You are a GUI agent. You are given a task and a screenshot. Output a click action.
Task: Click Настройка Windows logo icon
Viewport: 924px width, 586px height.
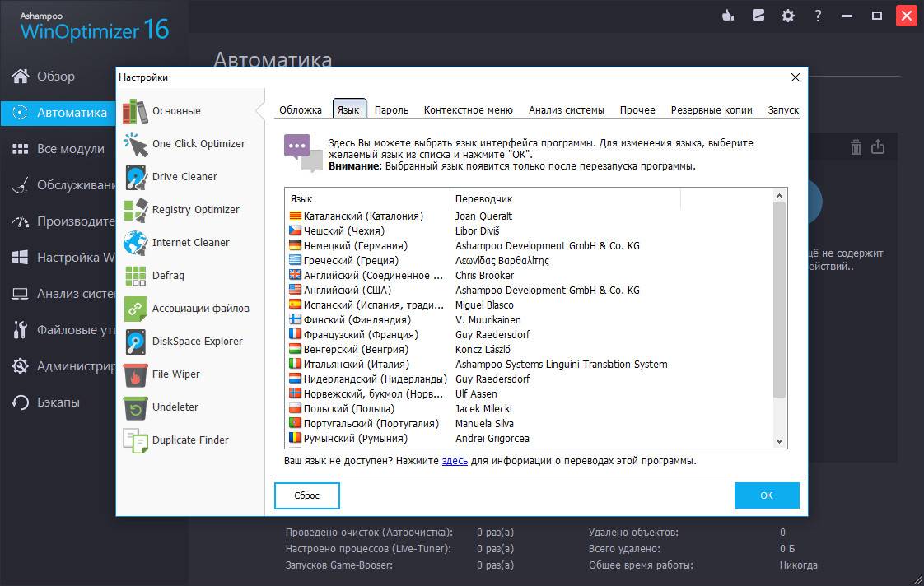coord(20,258)
